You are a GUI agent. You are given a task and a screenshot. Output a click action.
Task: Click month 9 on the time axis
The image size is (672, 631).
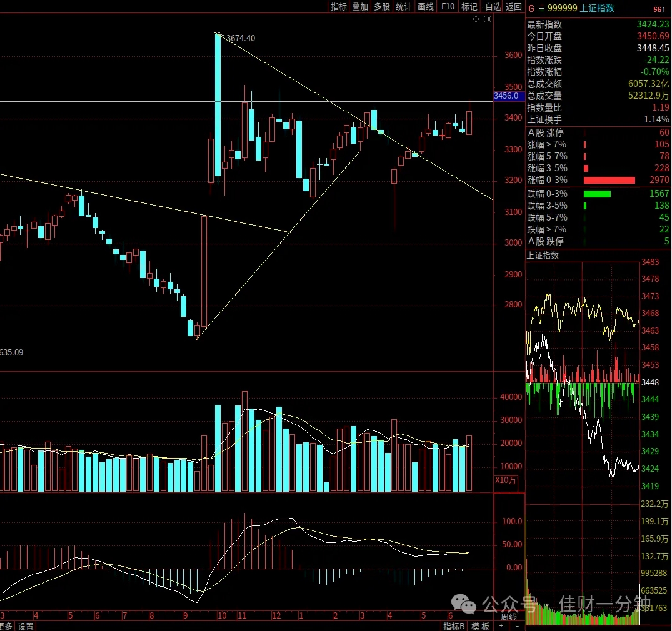[185, 615]
